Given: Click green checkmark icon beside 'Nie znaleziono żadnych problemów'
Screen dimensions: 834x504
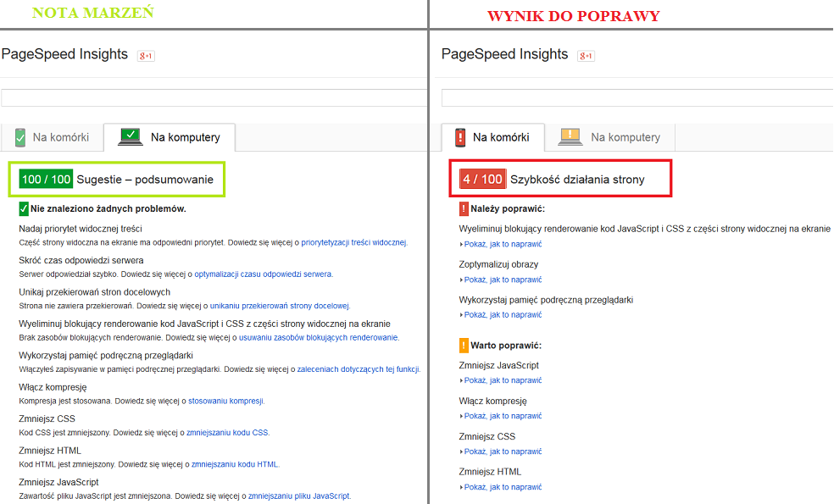Looking at the screenshot, I should point(24,209).
